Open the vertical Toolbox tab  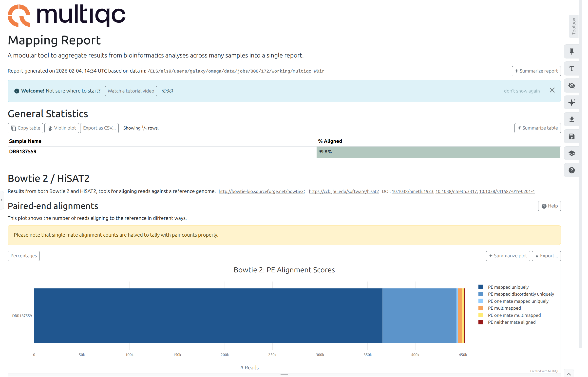(573, 26)
